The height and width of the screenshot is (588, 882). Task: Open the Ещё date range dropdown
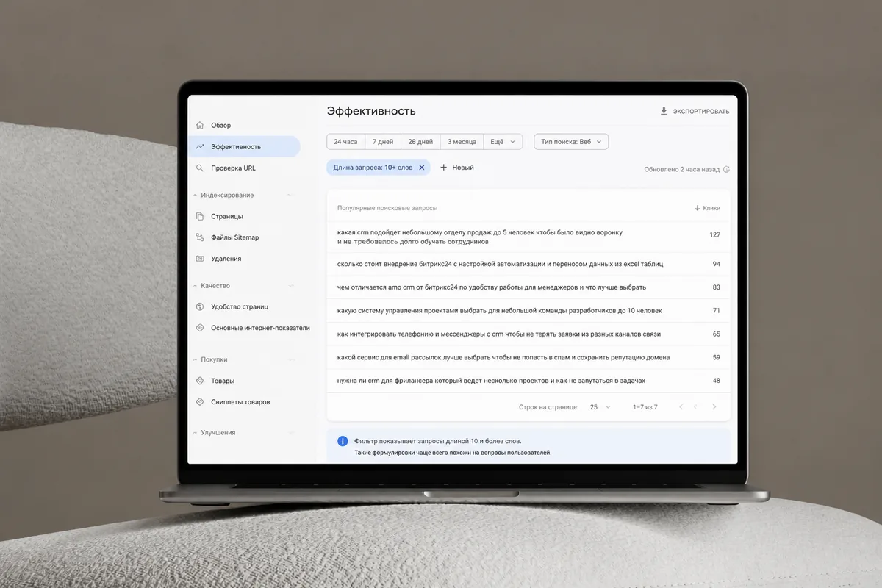[503, 142]
